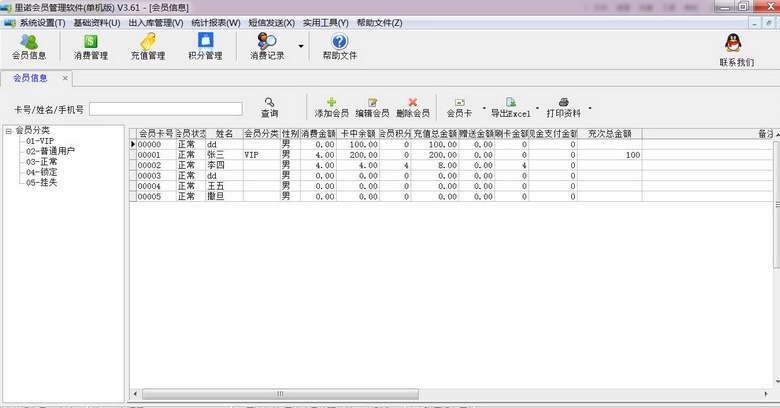Click the 删除会员 red cross icon
This screenshot has width=780, height=408.
[412, 102]
